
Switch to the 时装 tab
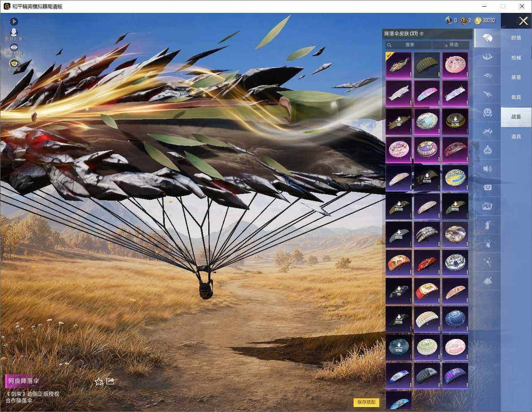click(x=516, y=38)
